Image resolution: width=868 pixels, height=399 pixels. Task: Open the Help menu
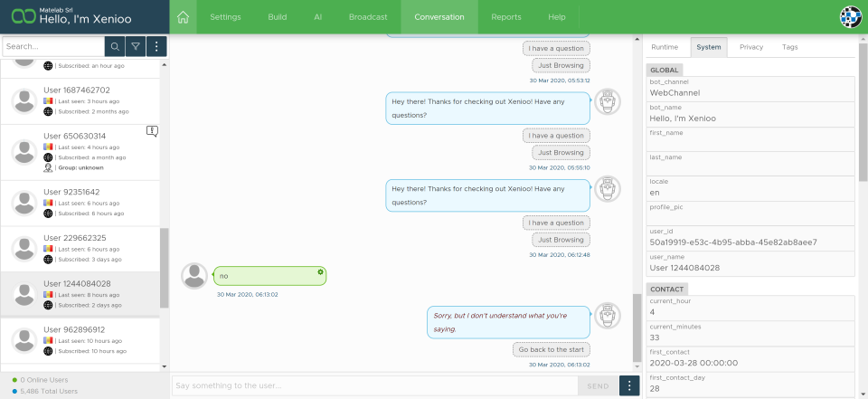click(557, 16)
